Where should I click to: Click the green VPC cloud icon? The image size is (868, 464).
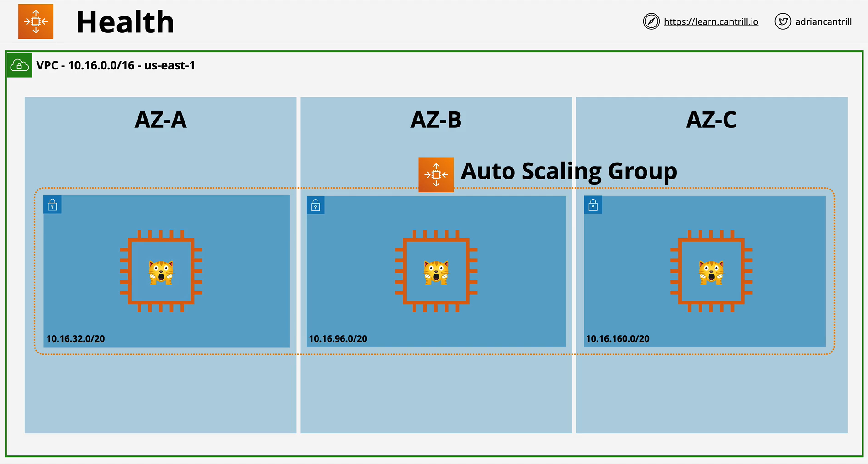pos(20,65)
